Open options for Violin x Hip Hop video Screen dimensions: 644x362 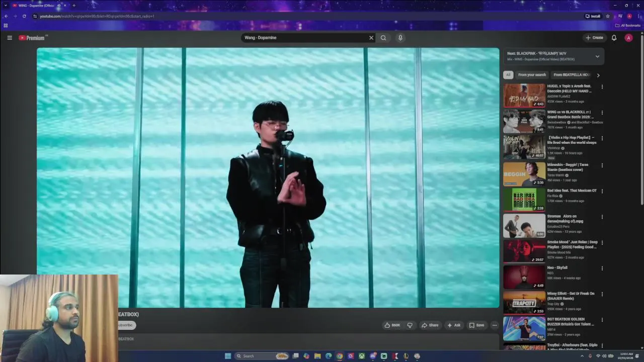coord(602,138)
